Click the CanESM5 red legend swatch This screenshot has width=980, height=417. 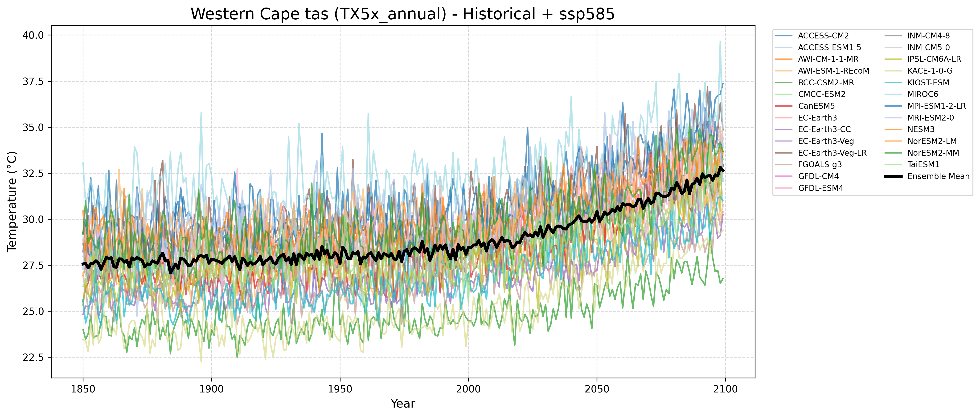pos(783,106)
